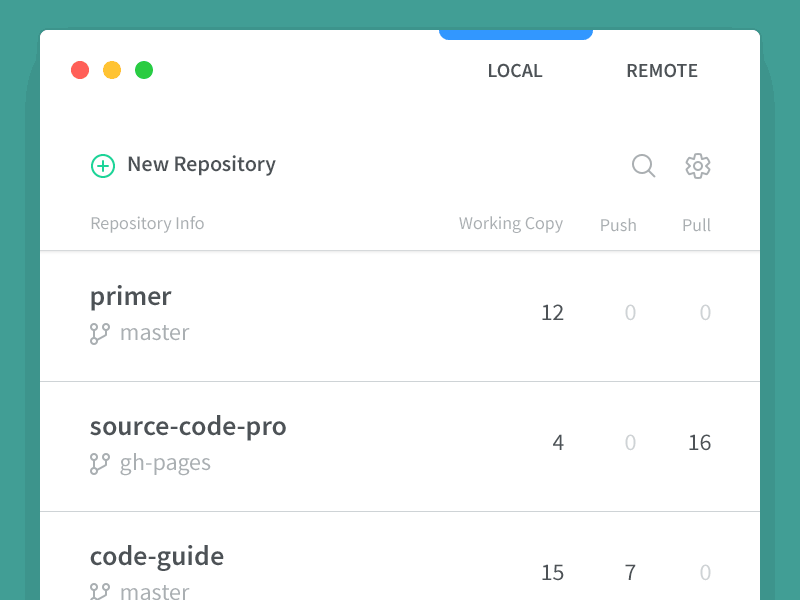The height and width of the screenshot is (600, 800).
Task: Select the code-guide repository name
Action: (x=157, y=557)
